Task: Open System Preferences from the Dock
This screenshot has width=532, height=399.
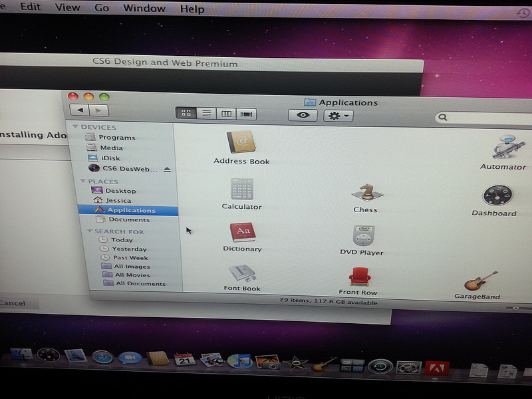Action: click(409, 368)
